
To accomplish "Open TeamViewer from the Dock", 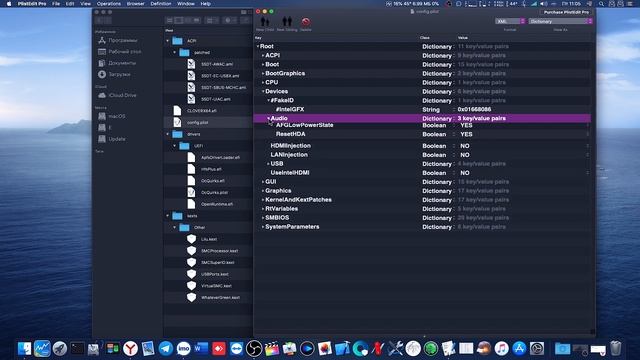I will point(236,349).
